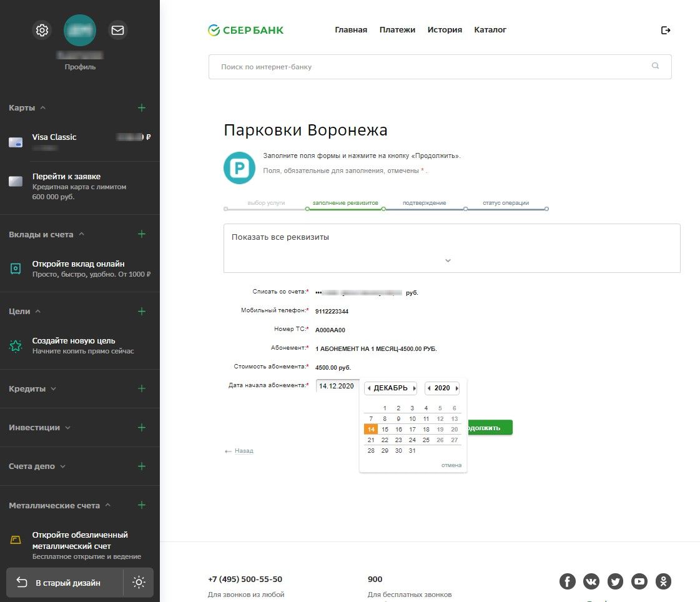Click the search magnifier icon
Screen dimensions: 700x602
pos(656,66)
